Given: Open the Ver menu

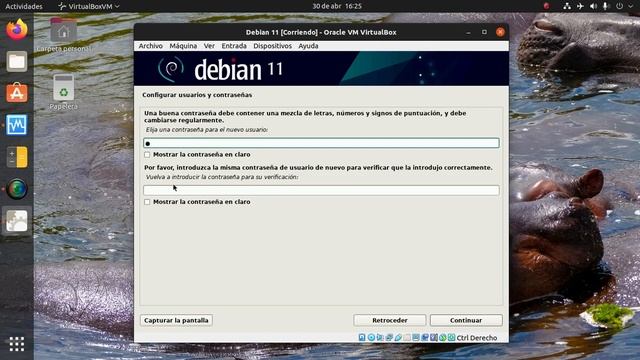Looking at the screenshot, I should [x=209, y=46].
